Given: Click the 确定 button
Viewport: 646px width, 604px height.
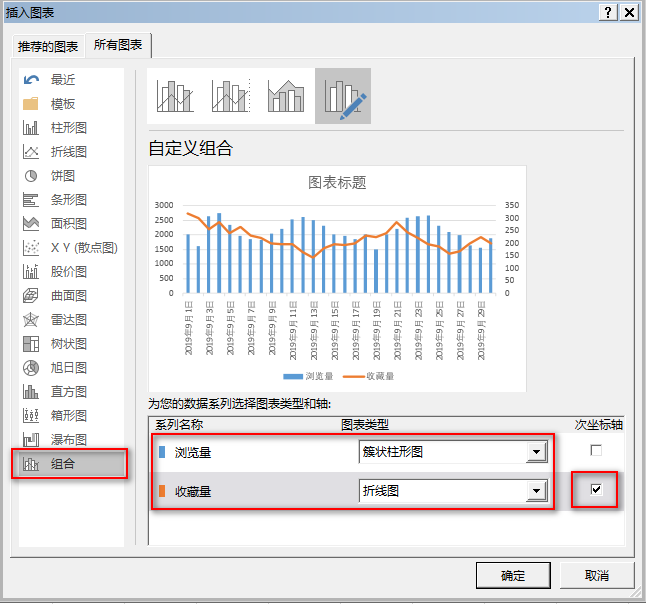Looking at the screenshot, I should click(512, 575).
